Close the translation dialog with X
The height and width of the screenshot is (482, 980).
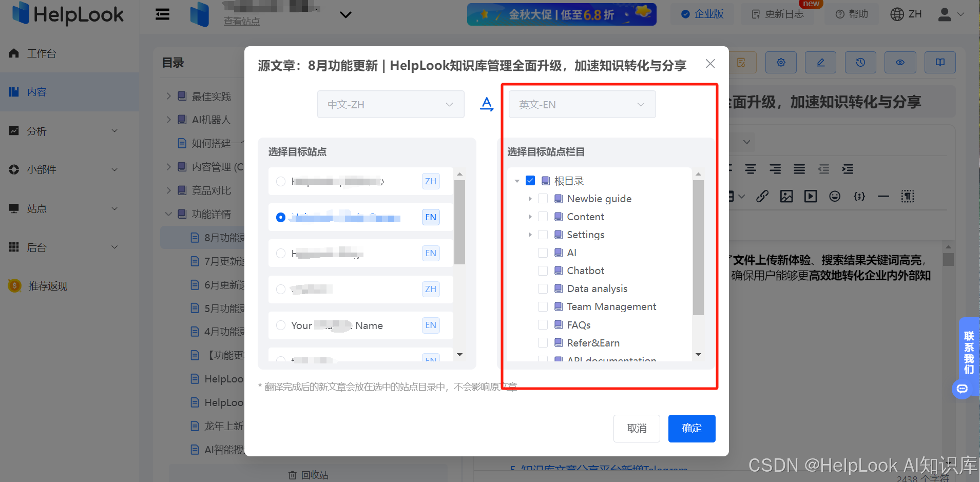(x=710, y=64)
